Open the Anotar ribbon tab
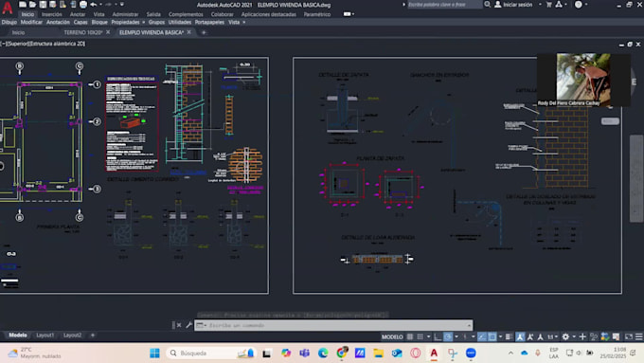644x363 pixels. point(78,14)
